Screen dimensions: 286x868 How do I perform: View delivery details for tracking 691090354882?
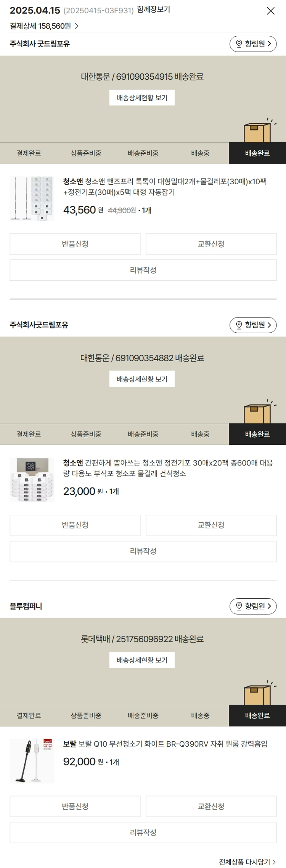tap(142, 379)
